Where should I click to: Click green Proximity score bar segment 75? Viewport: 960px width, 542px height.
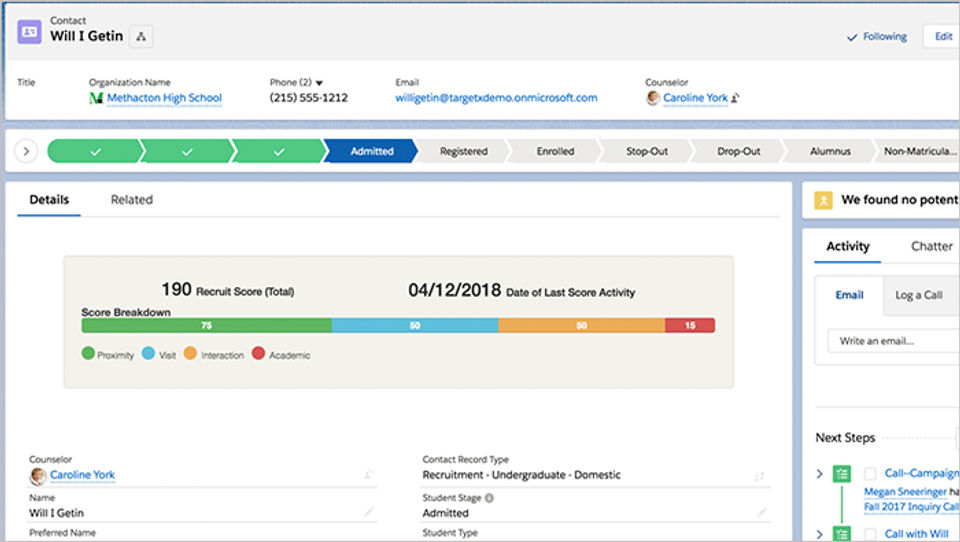(206, 325)
